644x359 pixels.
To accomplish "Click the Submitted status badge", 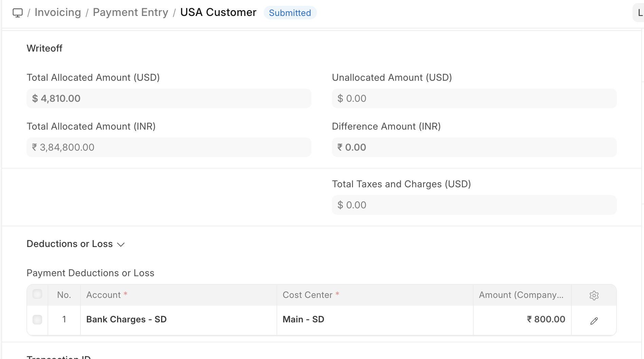I will (x=290, y=13).
